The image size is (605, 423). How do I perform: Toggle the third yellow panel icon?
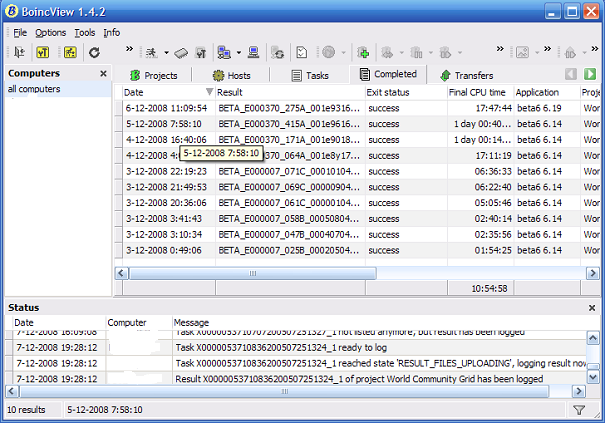(x=70, y=52)
